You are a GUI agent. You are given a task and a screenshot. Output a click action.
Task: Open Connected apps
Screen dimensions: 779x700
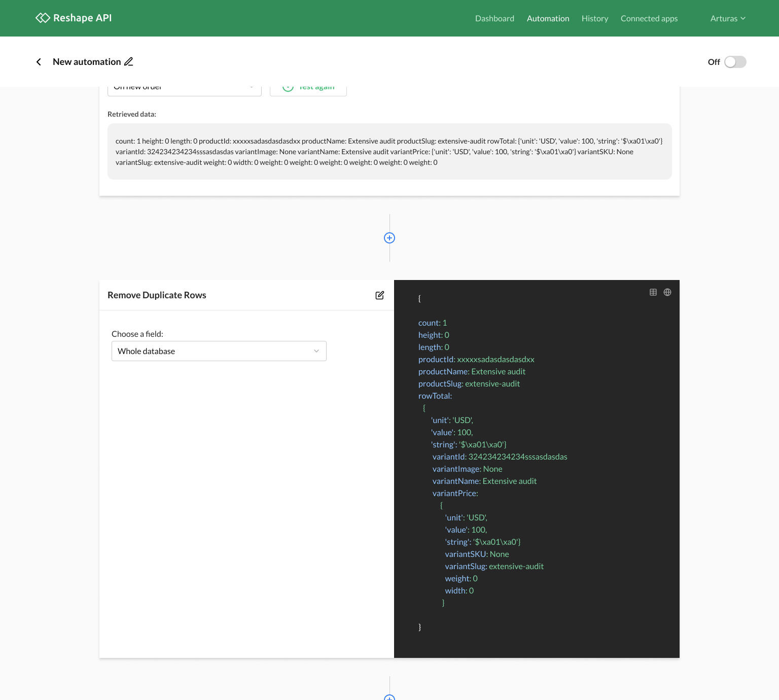pyautogui.click(x=649, y=18)
